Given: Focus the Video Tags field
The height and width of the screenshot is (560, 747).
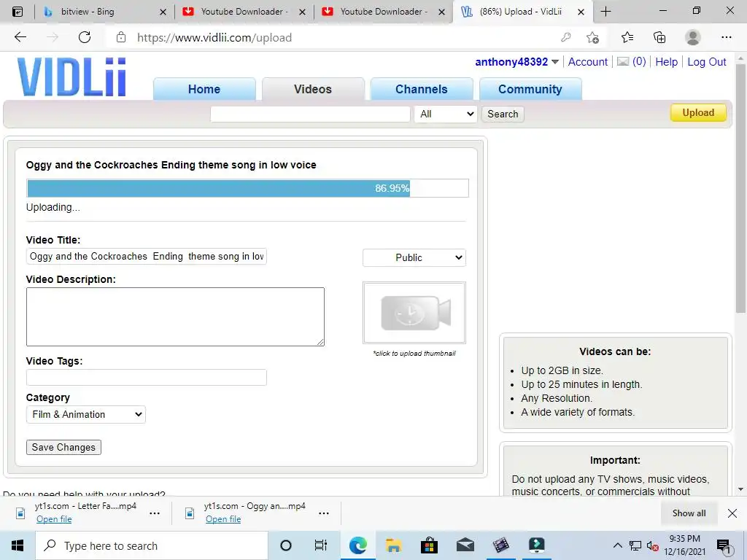Looking at the screenshot, I should (x=146, y=377).
